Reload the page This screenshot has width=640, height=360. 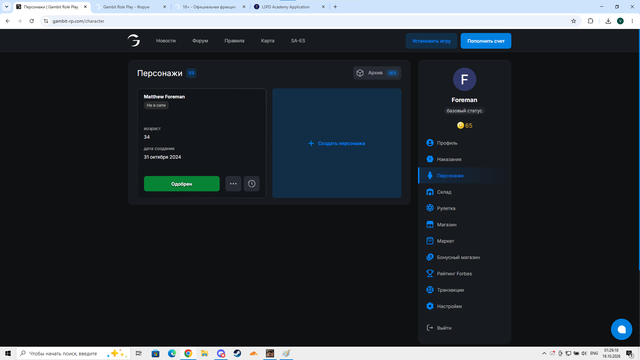[31, 21]
